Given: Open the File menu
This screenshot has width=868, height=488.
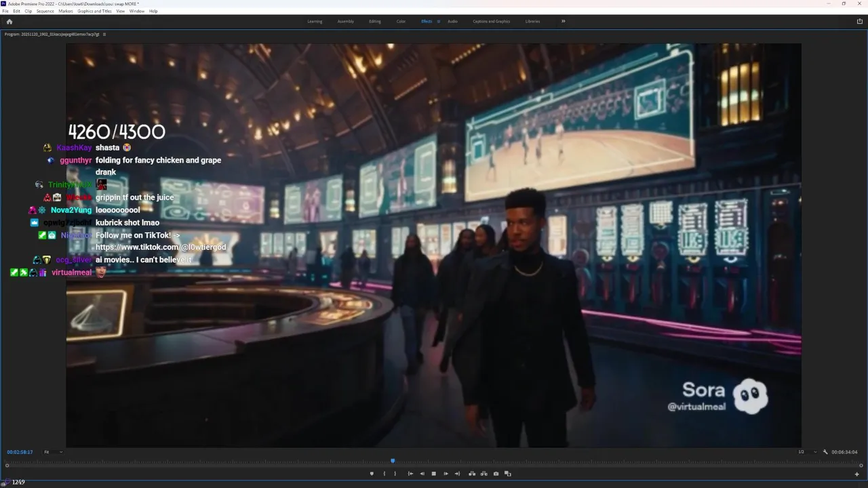Looking at the screenshot, I should [x=5, y=11].
